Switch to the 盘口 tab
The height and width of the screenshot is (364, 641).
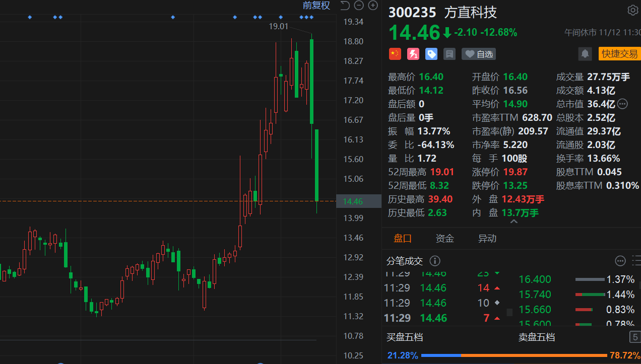(403, 239)
